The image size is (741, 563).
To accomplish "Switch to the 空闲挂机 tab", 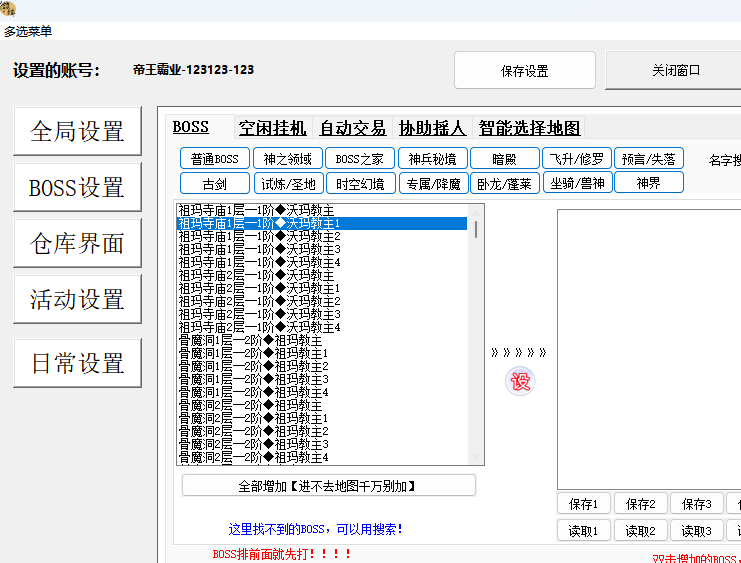I will (273, 128).
